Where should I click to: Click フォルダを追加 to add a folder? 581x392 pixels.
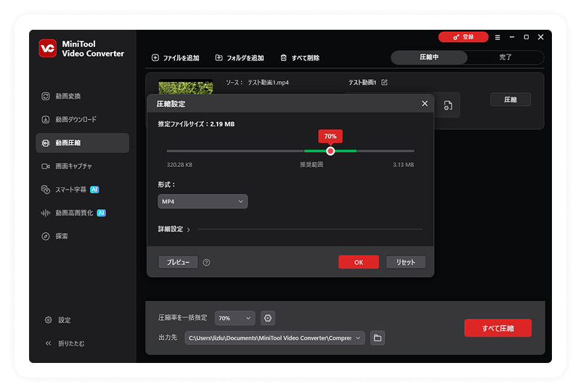[x=240, y=58]
